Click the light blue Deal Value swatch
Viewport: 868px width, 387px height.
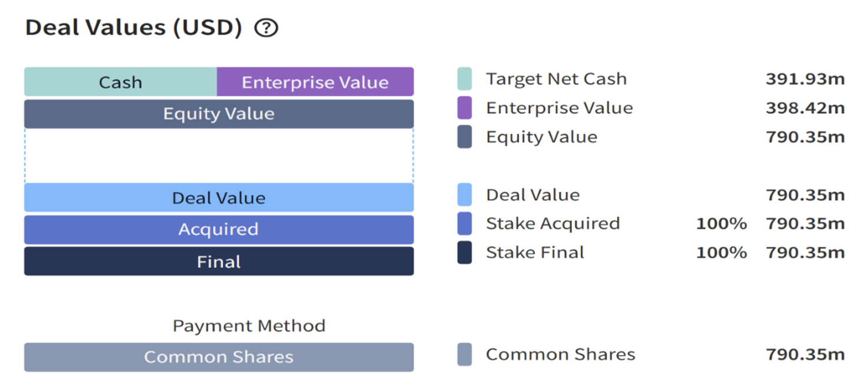pyautogui.click(x=464, y=195)
